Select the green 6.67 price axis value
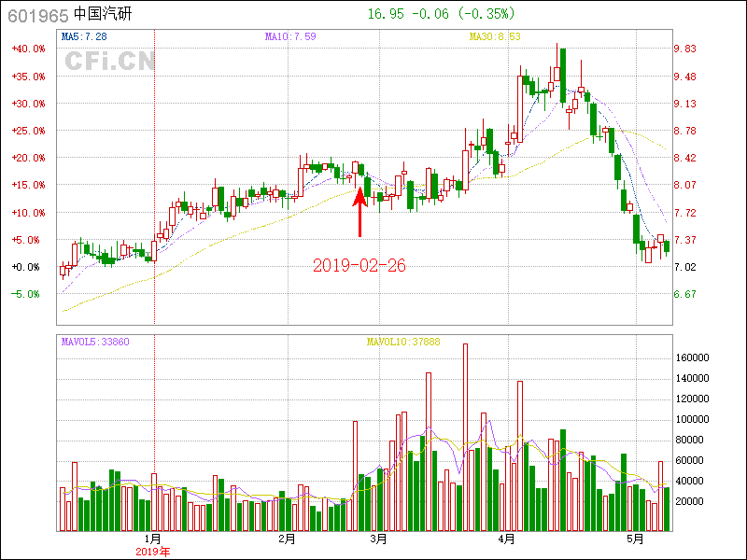Image resolution: width=747 pixels, height=560 pixels. [x=685, y=294]
